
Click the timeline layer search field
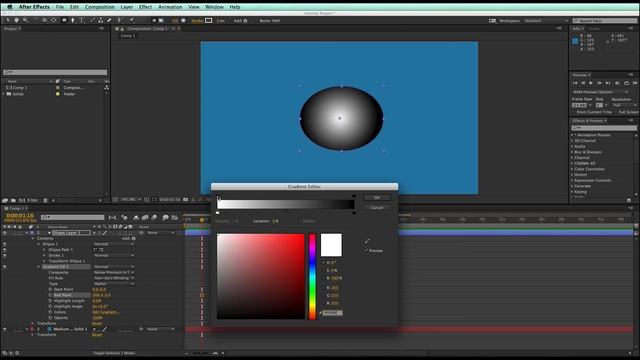coord(73,218)
